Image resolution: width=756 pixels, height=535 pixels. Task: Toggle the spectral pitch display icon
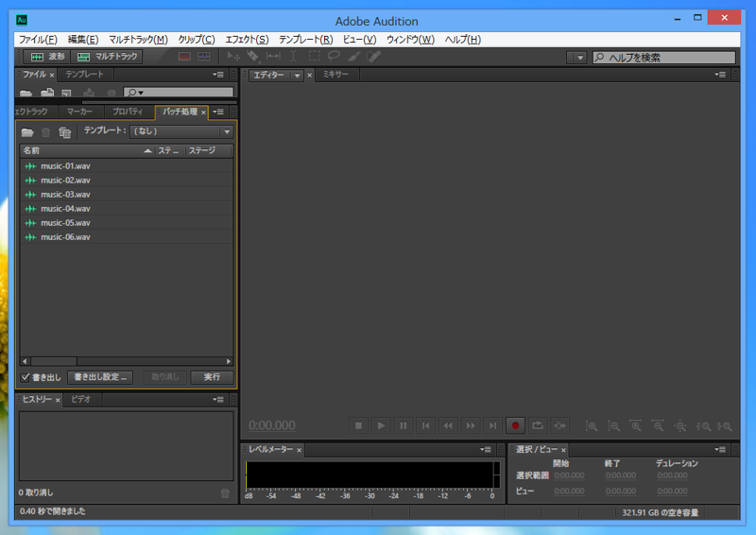tap(204, 57)
